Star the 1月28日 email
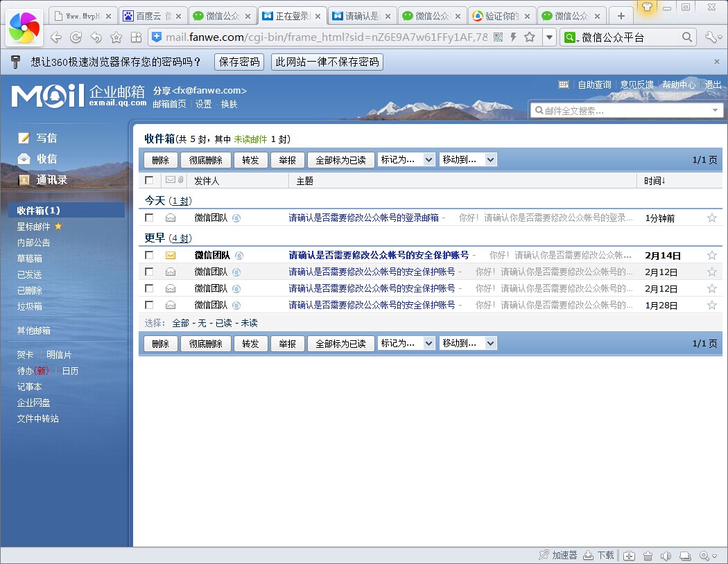The height and width of the screenshot is (564, 728). click(712, 305)
